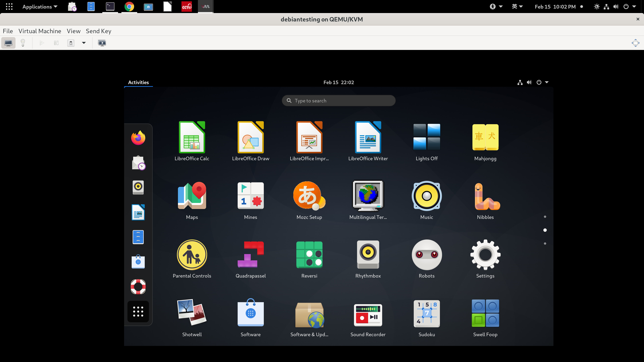Open host clock Feb 15 10:02 PM
Screen dimensions: 644x362
point(555,7)
